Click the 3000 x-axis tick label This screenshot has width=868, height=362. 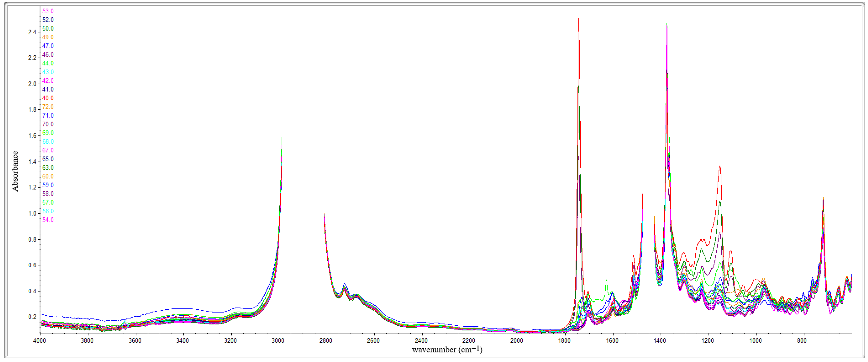pos(278,341)
